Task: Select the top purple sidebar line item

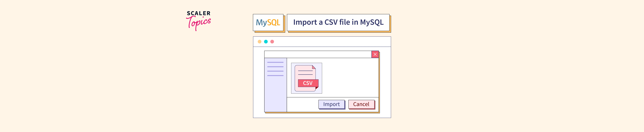Action: tap(275, 62)
